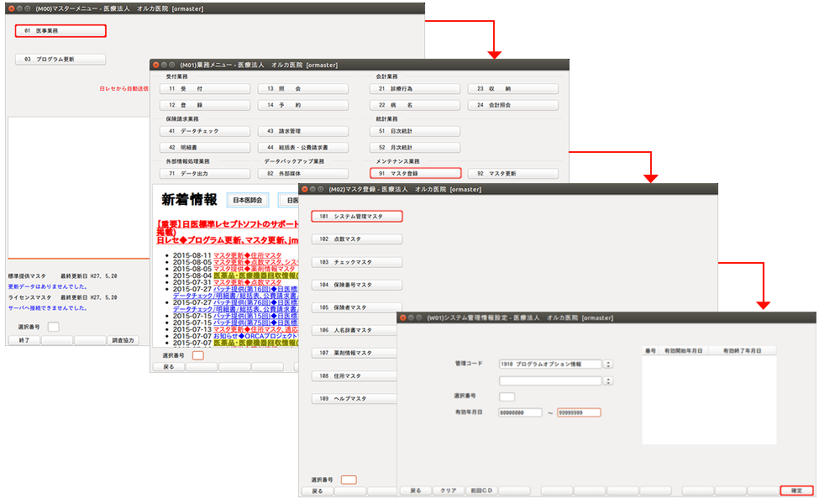This screenshot has width=840, height=504.
Task: Expand the 管理コード 1910 プログラムオプション情報 dropdown
Action: tap(608, 365)
